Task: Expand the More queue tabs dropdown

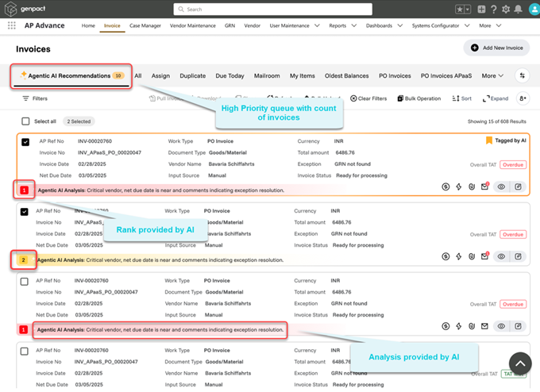Action: click(492, 75)
